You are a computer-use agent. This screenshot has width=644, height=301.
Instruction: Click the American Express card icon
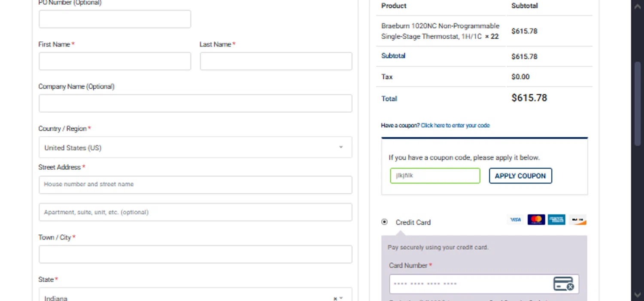[556, 220]
